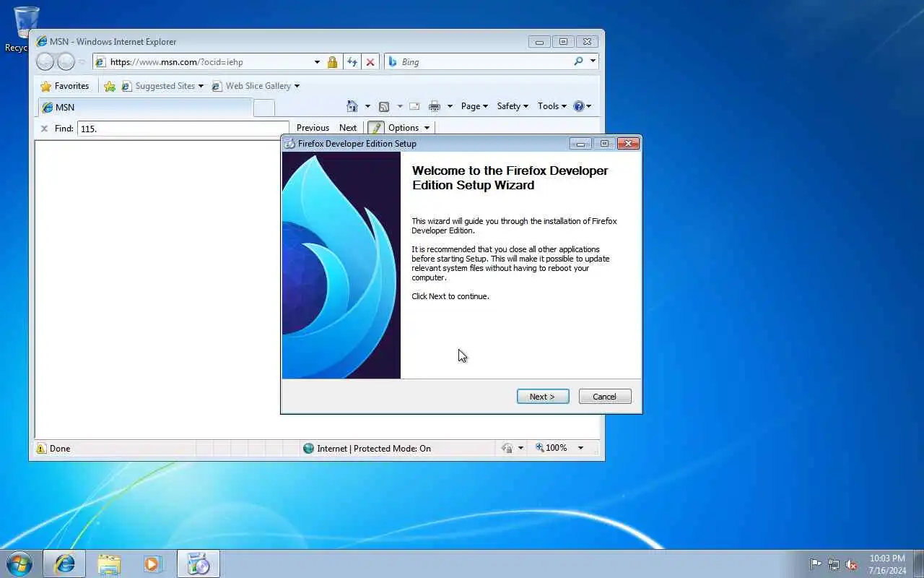The height and width of the screenshot is (578, 924).
Task: Open the search provider dropdown arrow
Action: pos(593,61)
